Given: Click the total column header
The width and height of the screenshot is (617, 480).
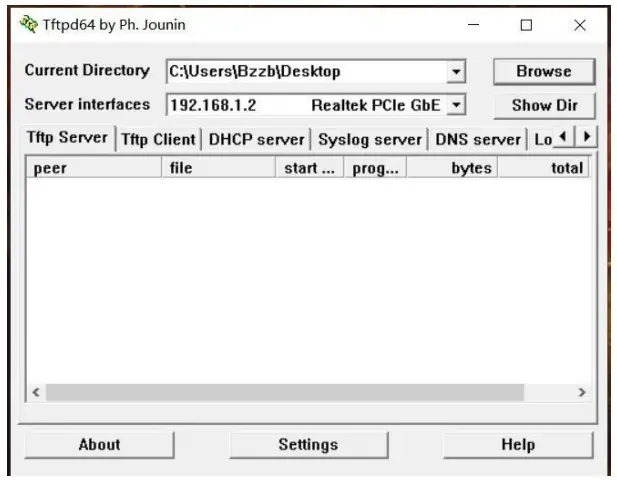Looking at the screenshot, I should [544, 168].
